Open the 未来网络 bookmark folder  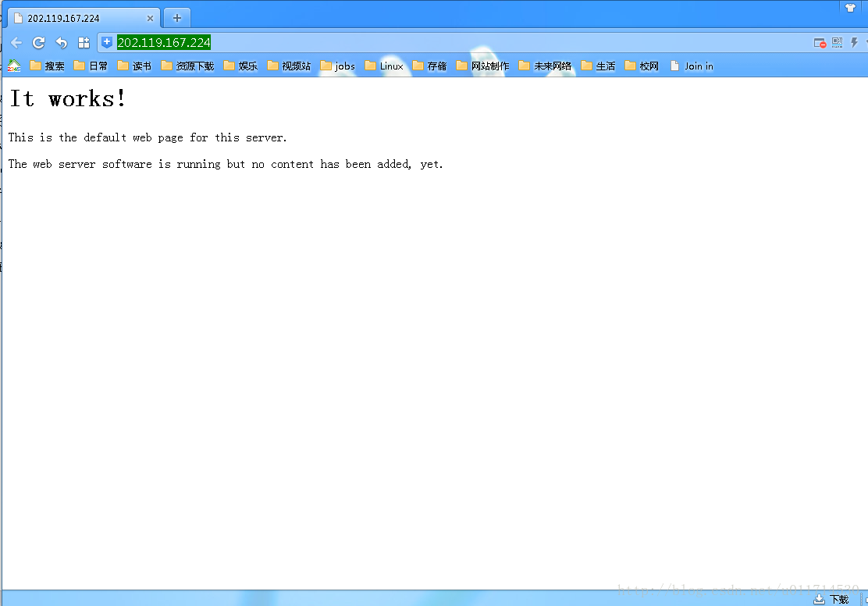545,66
